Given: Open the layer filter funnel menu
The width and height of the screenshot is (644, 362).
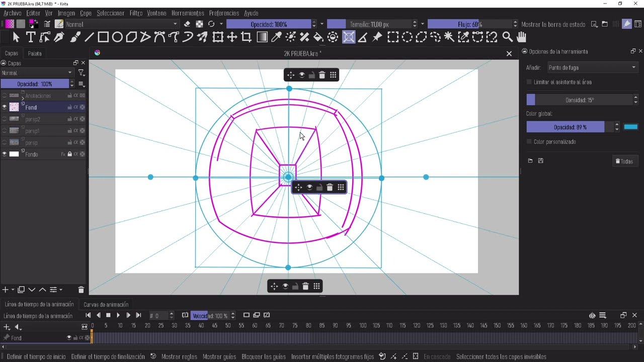Looking at the screenshot, I should [x=81, y=73].
